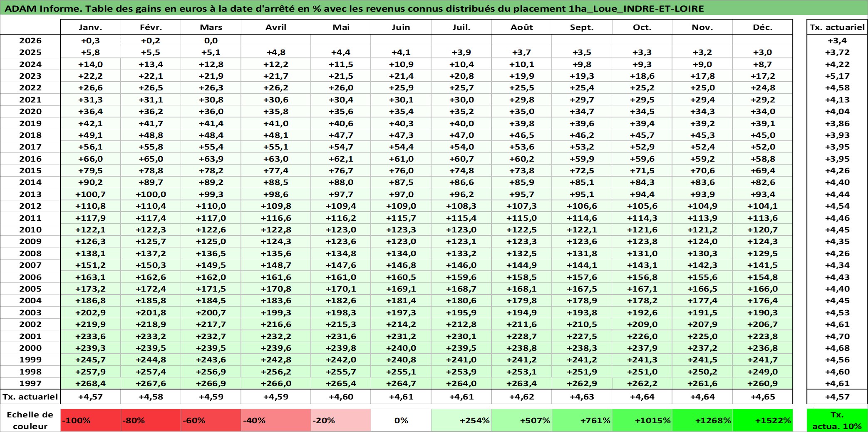The image size is (868, 432).
Task: Select the '+3,0' cell in the 2025 row
Action: (763, 52)
